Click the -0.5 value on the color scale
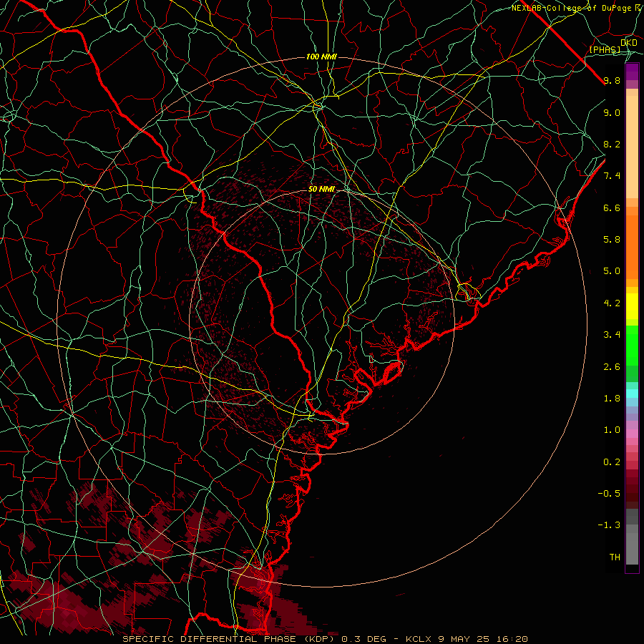 click(609, 494)
